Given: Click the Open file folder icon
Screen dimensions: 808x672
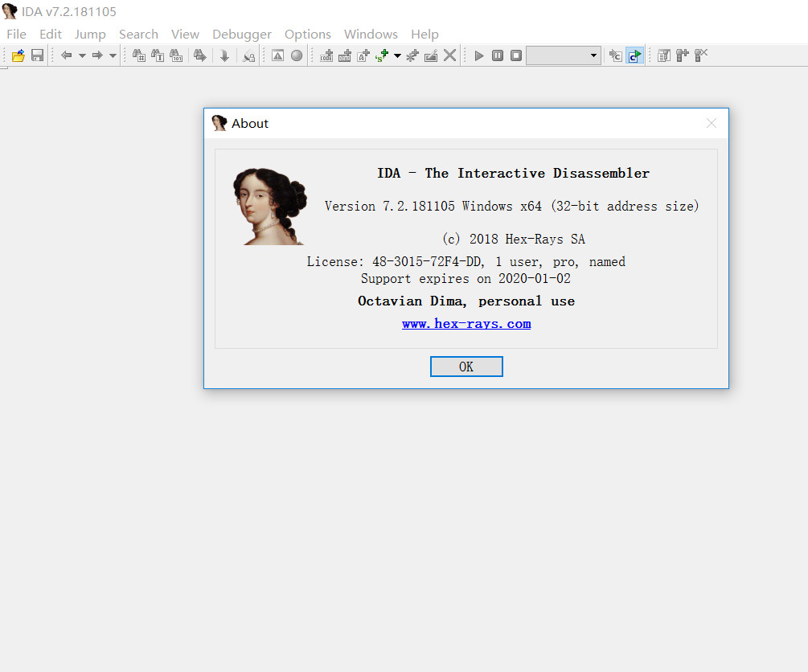Looking at the screenshot, I should (x=18, y=55).
